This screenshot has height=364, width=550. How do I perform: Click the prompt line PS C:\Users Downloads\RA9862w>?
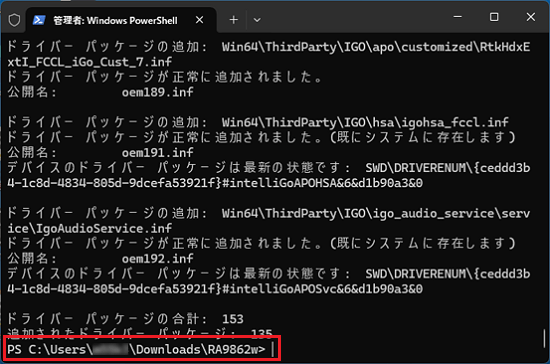pos(136,349)
